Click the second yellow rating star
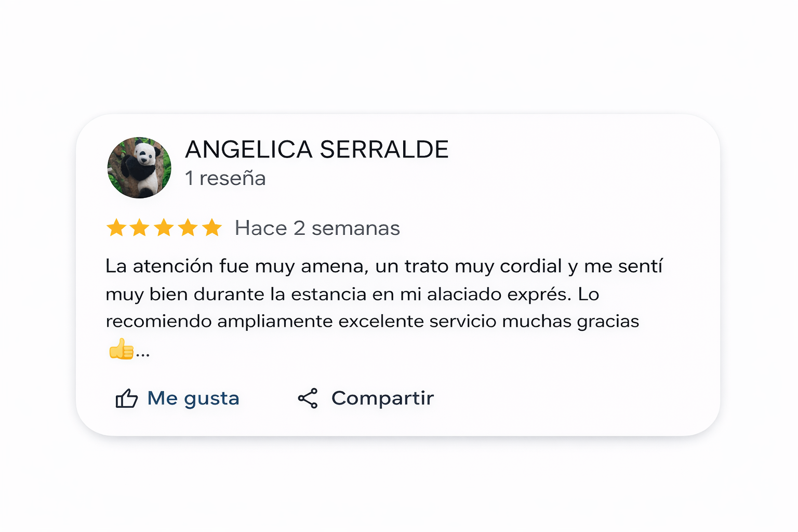Screen dimensions: 798x532 point(140,228)
